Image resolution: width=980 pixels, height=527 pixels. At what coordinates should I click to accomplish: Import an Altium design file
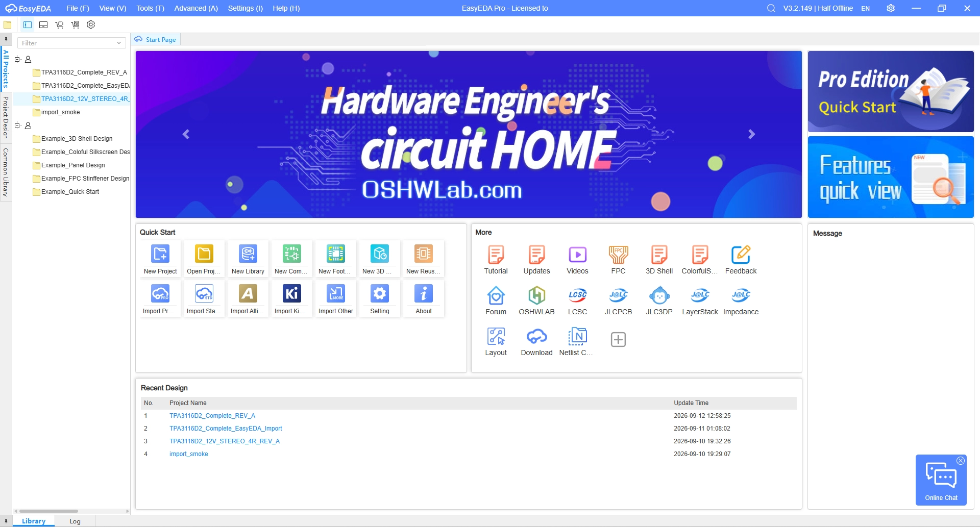pos(248,293)
